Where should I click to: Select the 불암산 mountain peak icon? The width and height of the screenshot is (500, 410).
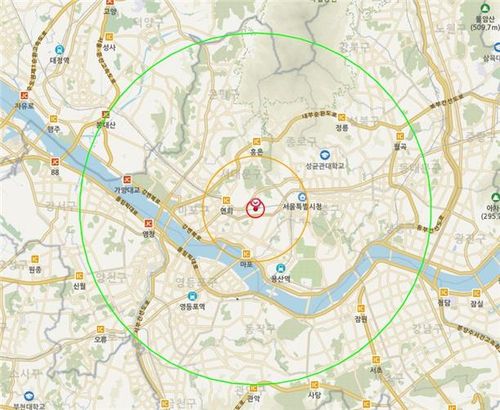click(485, 8)
